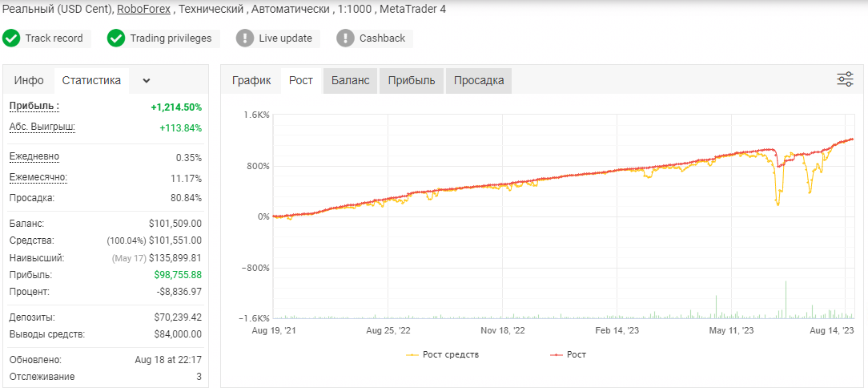Click the 11.17% monthly value
The width and height of the screenshot is (868, 388).
pyautogui.click(x=187, y=179)
